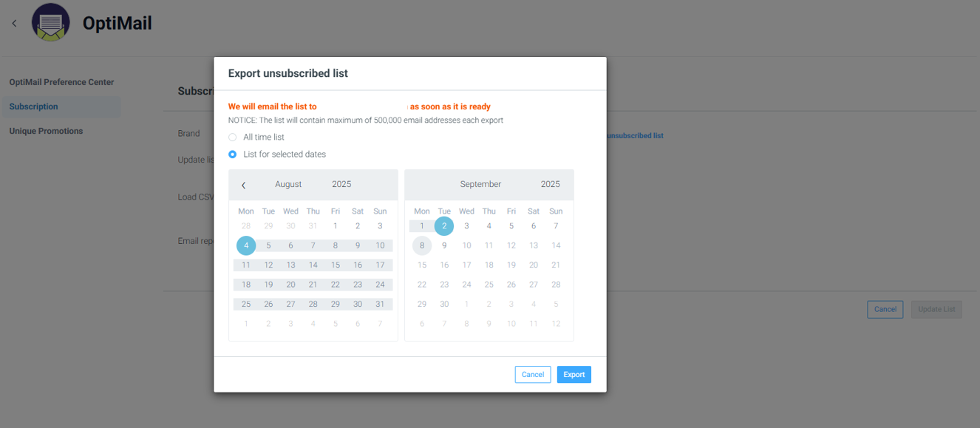Go to previous month in calendar
Screen dimensions: 980x428
click(x=244, y=185)
